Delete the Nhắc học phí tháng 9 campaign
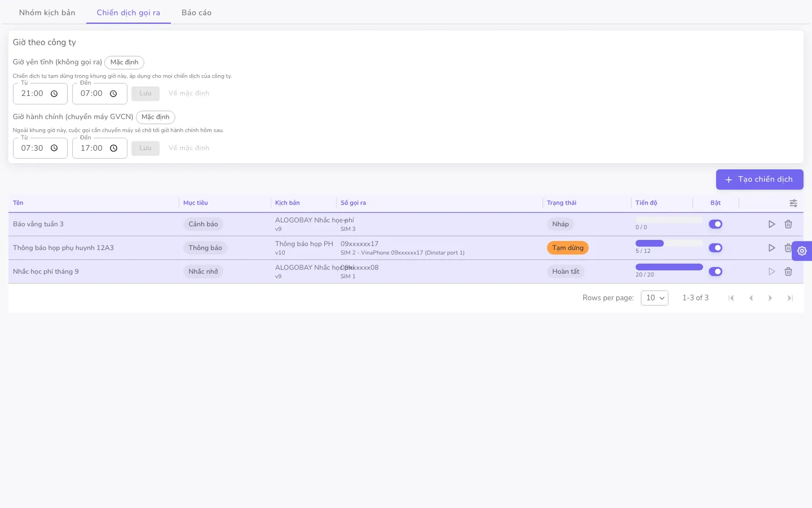812x508 pixels. coord(788,271)
